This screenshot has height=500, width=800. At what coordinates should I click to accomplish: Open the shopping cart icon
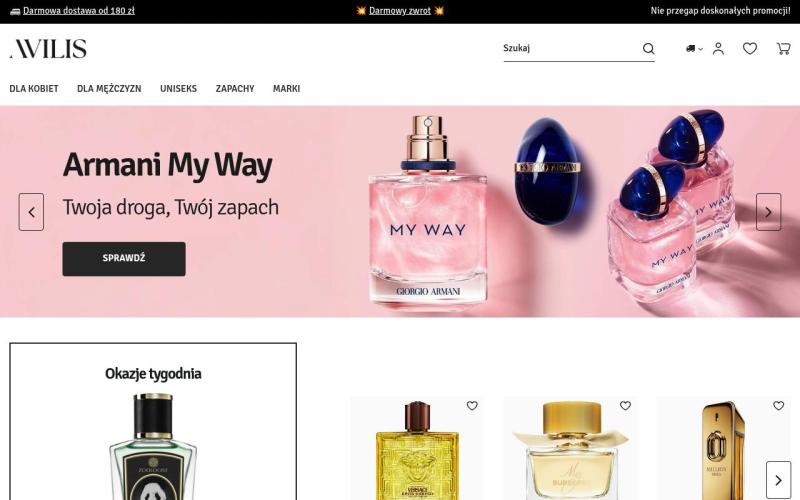[783, 48]
